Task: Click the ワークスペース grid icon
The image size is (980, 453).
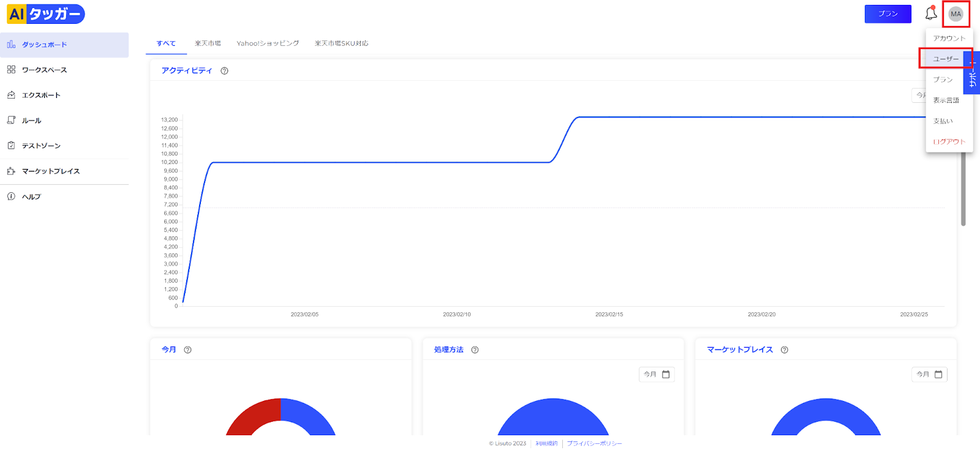Action: click(11, 70)
